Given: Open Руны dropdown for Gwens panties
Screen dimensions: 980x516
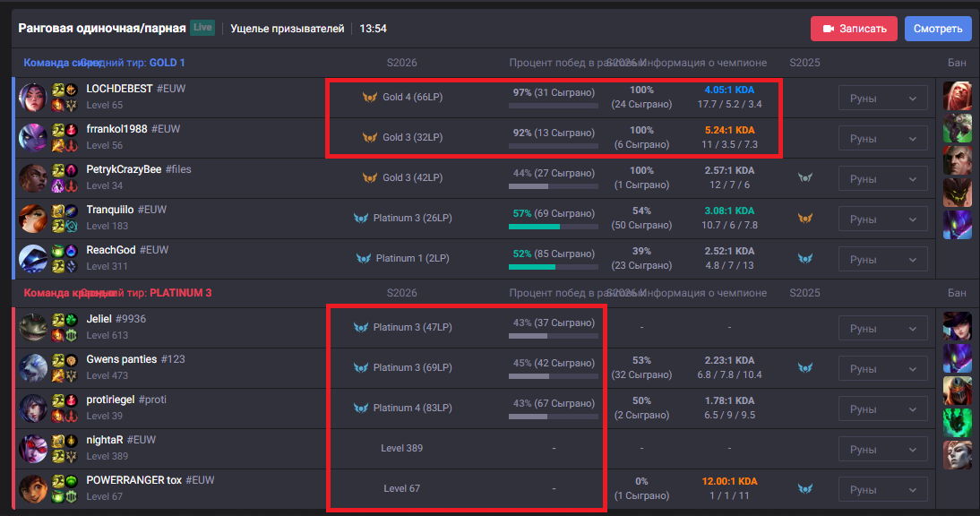Looking at the screenshot, I should 882,369.
